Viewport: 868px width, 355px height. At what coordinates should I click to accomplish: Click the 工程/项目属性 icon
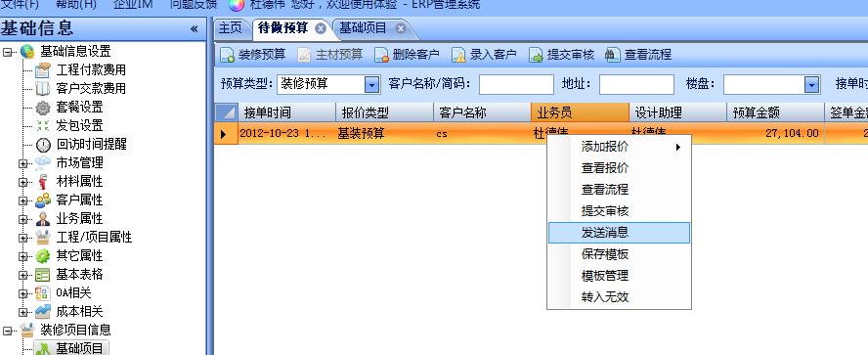[43, 238]
